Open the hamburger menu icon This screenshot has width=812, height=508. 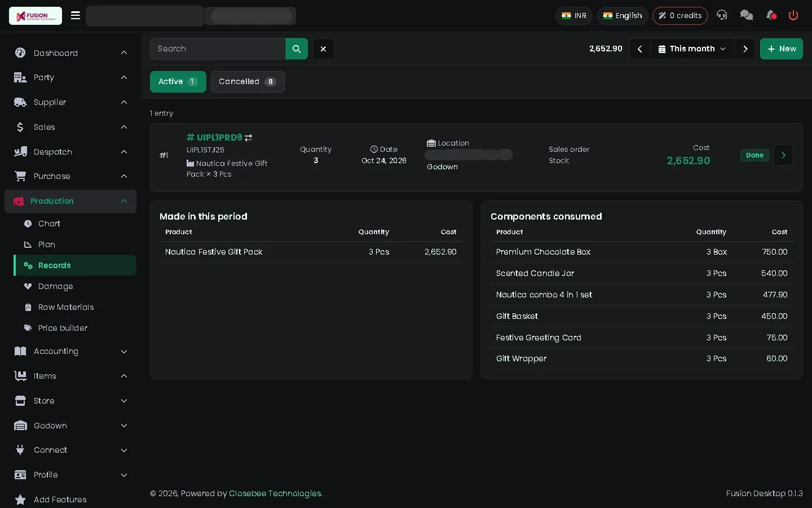pos(76,16)
